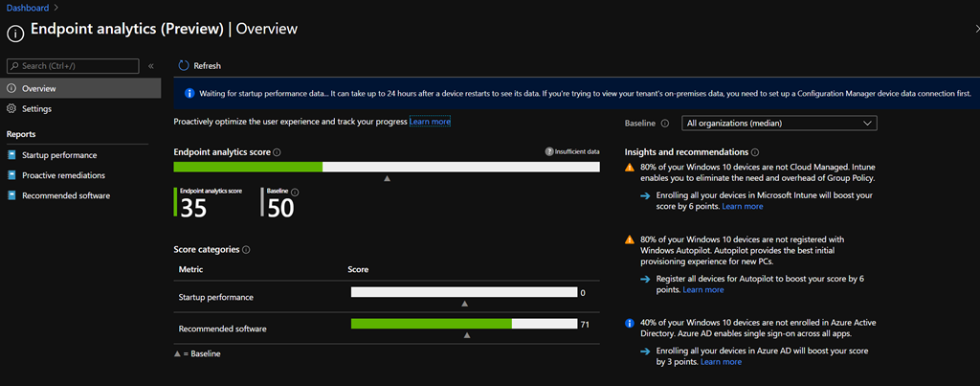Open the Startup performance report
This screenshot has height=386, width=980.
coord(59,155)
